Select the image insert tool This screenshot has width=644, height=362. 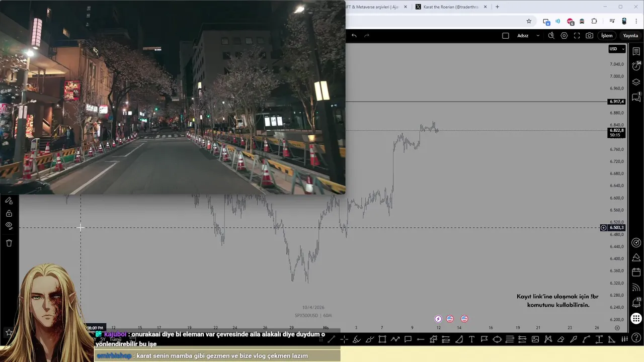[535, 339]
